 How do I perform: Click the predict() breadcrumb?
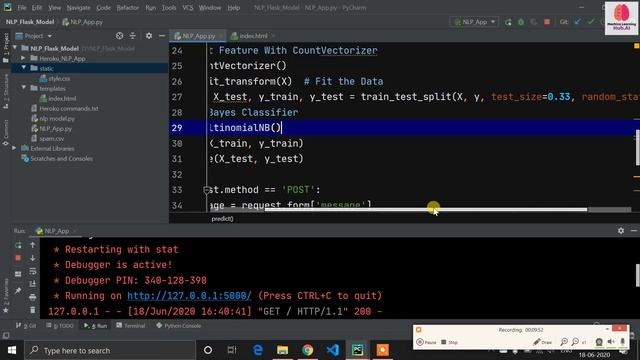click(x=222, y=219)
